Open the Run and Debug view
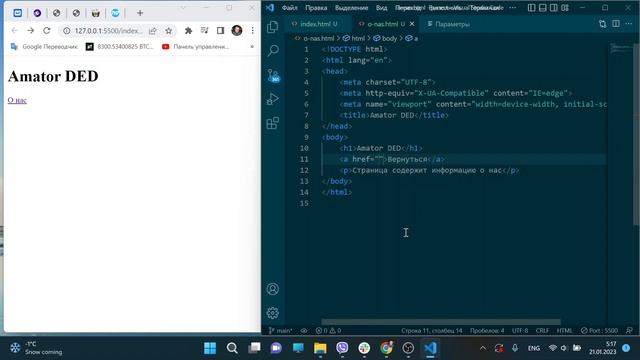640x360 pixels. (273, 99)
